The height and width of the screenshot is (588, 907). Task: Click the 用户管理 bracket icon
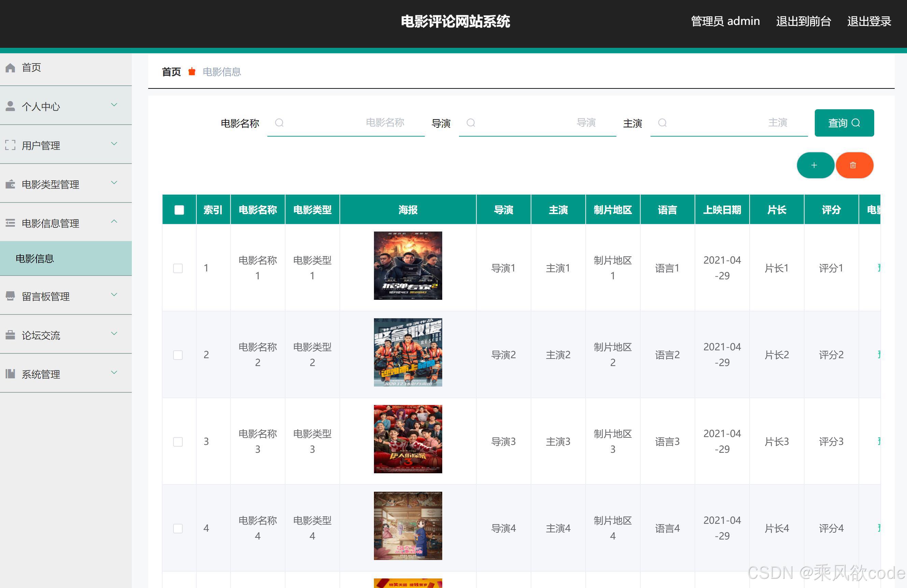pyautogui.click(x=10, y=145)
